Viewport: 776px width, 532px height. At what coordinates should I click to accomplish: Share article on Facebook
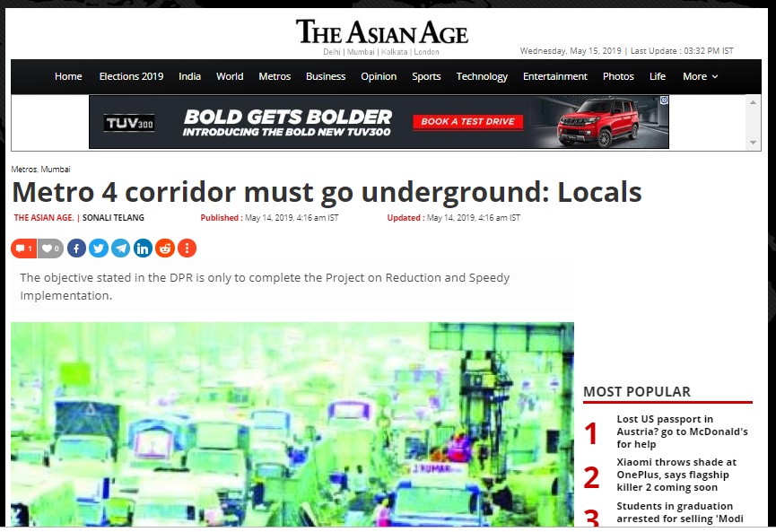77,249
